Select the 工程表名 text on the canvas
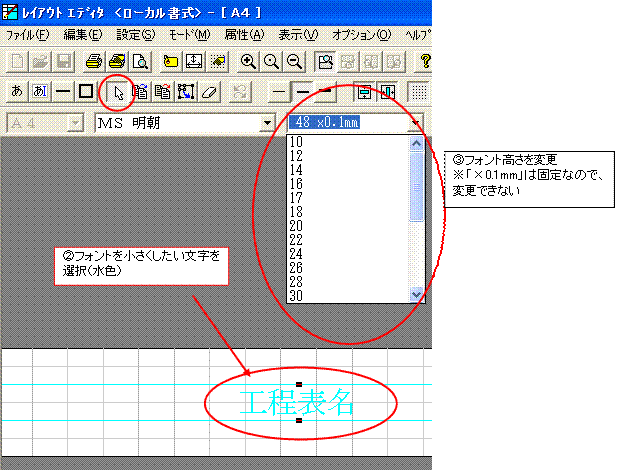 296,403
